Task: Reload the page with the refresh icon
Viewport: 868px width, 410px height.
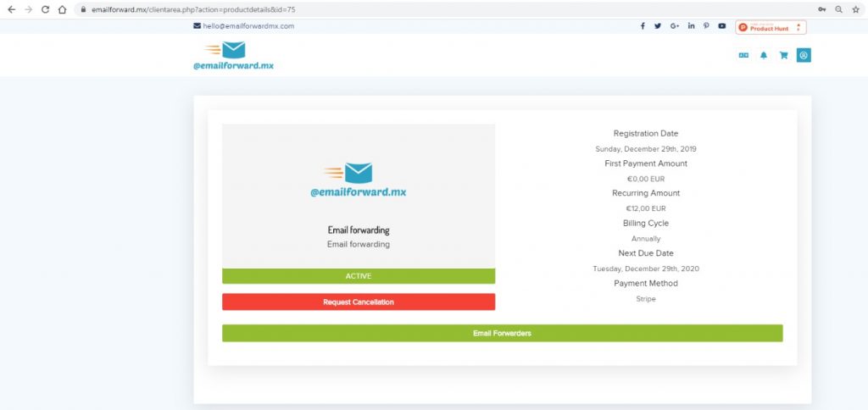Action: [x=46, y=9]
